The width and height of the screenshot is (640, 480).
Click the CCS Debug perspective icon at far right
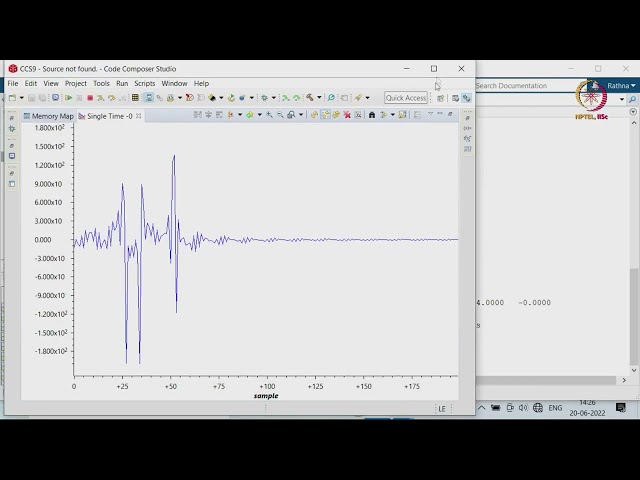click(x=466, y=98)
